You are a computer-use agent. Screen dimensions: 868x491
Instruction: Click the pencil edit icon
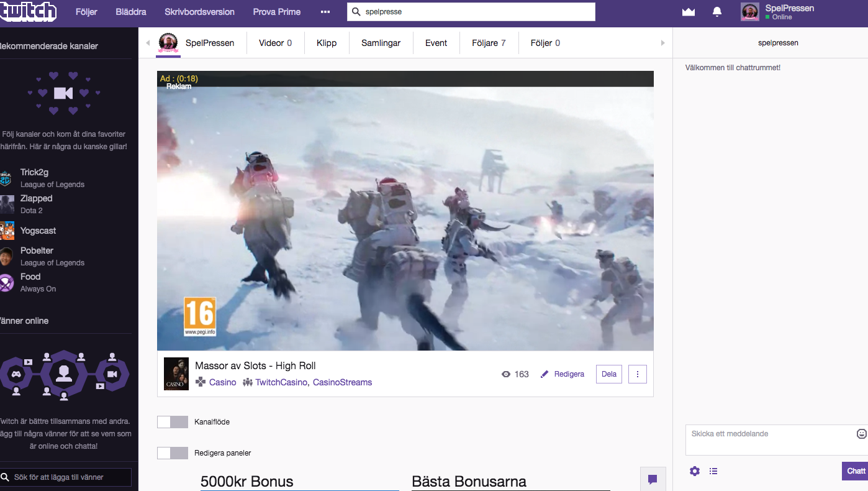pos(545,374)
